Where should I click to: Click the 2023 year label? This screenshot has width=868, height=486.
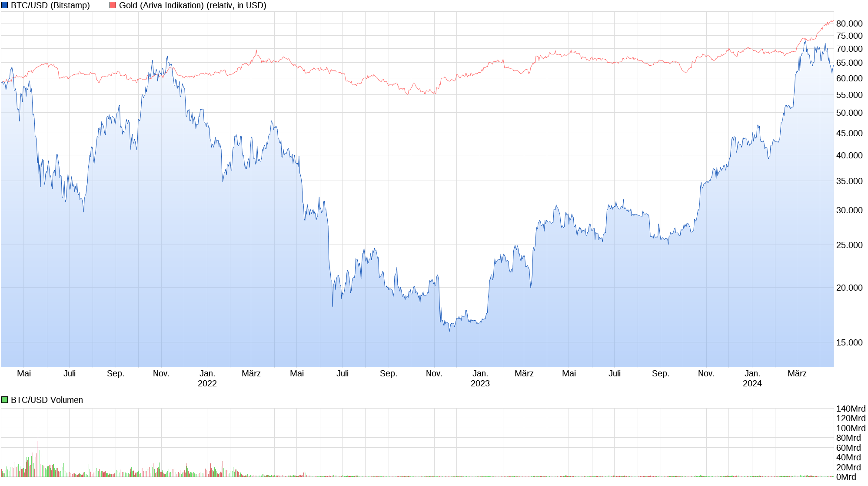[x=480, y=383]
